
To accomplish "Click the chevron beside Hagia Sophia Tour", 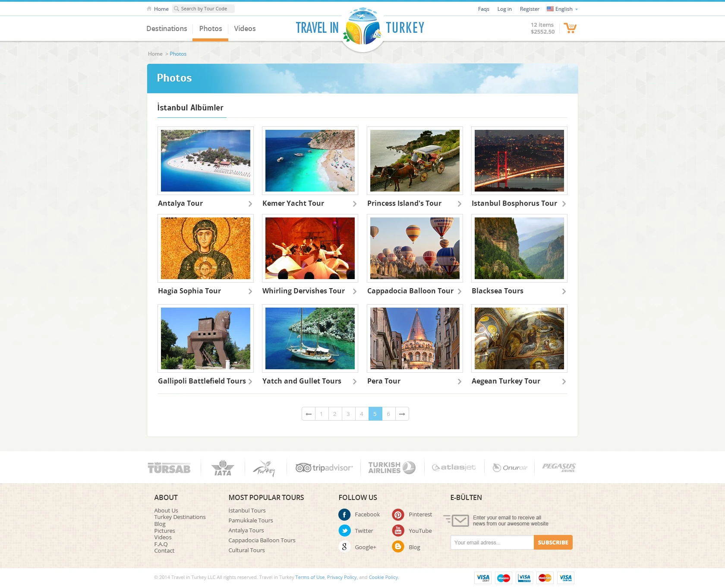I will click(250, 291).
